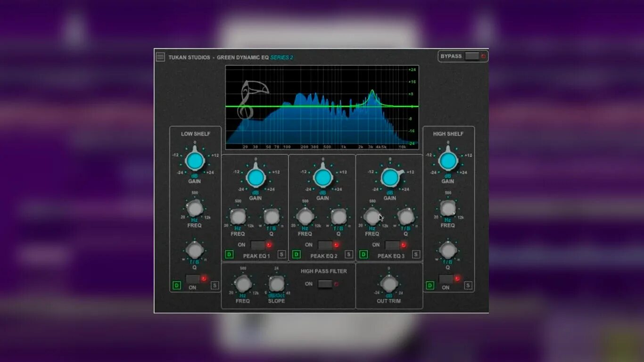Image resolution: width=644 pixels, height=362 pixels.
Task: Click the 'HIGH PASS FILTER' label
Action: point(324,271)
